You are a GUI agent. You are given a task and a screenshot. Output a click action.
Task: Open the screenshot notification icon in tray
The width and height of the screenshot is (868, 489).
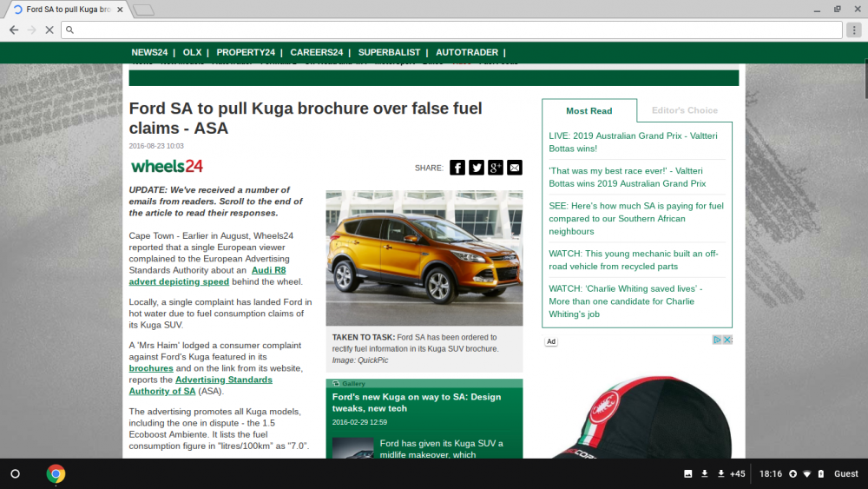click(688, 474)
